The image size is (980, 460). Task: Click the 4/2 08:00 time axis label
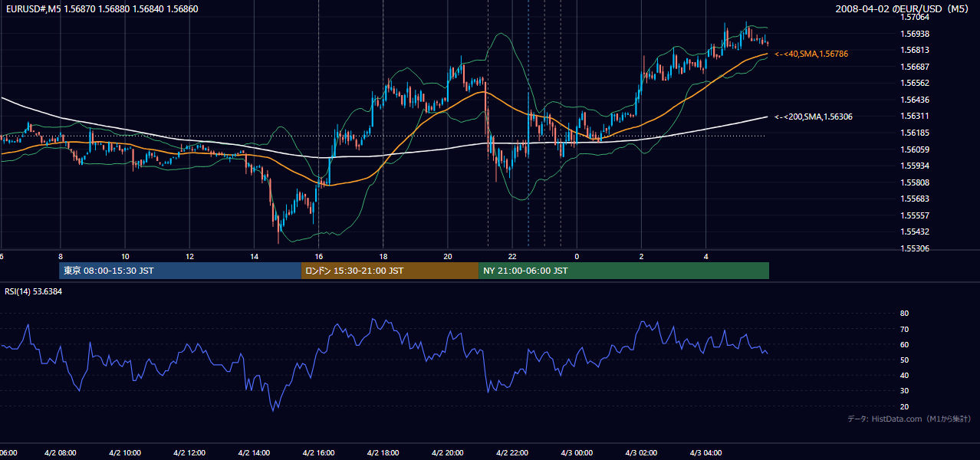click(x=60, y=452)
